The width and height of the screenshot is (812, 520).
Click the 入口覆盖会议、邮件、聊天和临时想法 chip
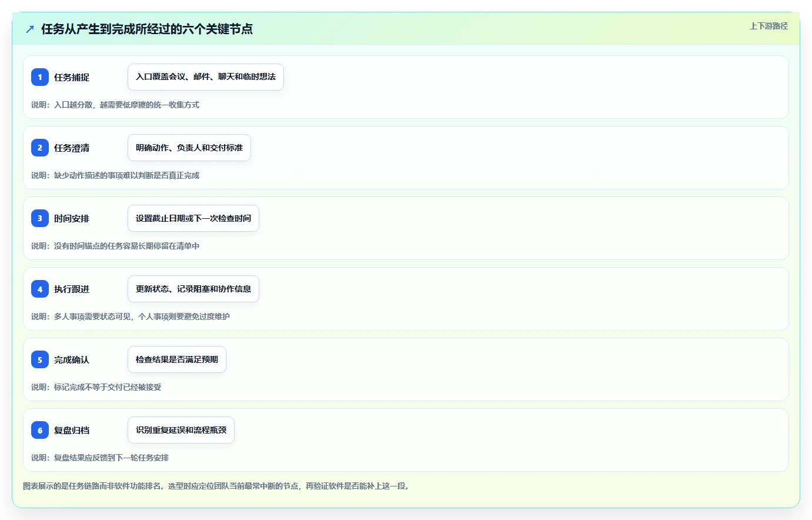tap(206, 77)
